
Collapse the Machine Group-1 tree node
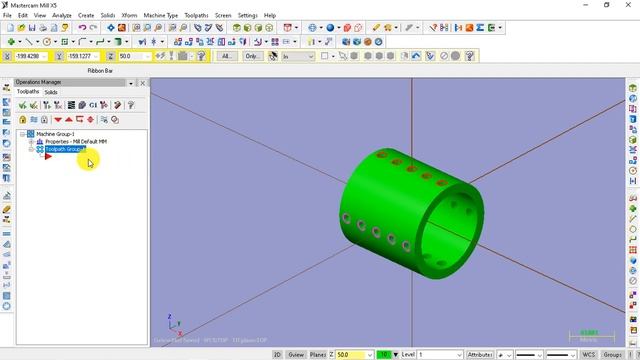[22, 134]
